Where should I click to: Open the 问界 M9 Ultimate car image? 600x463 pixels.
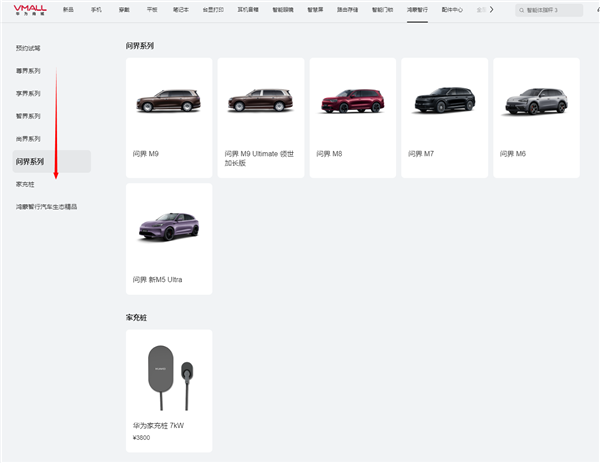tap(261, 101)
